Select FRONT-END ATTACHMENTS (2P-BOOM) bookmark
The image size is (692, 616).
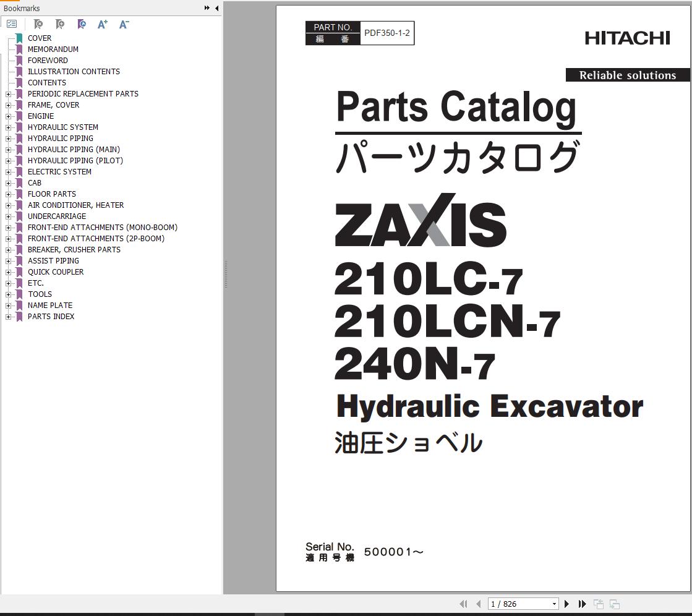(96, 238)
